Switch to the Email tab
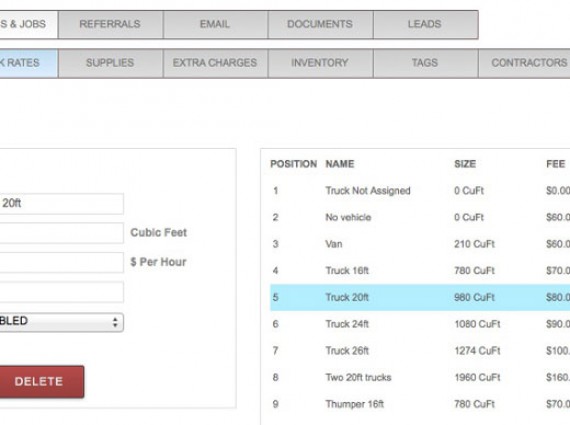This screenshot has width=570, height=425. (x=216, y=24)
